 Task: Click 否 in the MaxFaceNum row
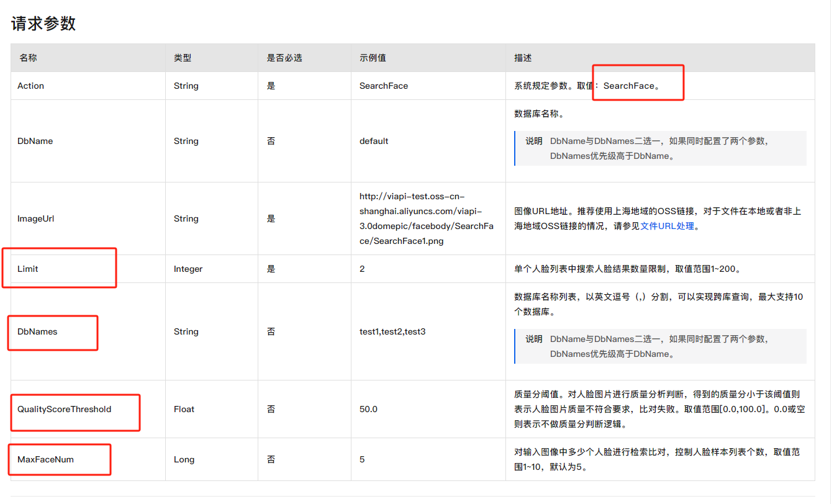coord(271,459)
